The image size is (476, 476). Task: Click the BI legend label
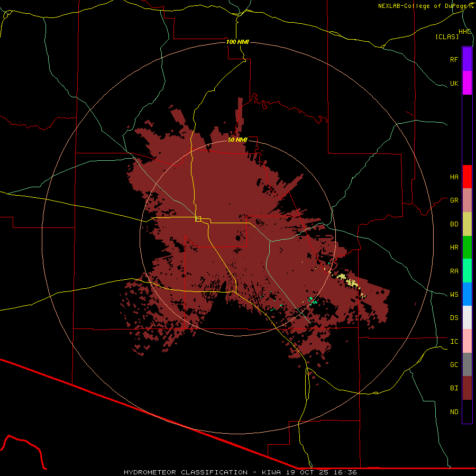[454, 388]
